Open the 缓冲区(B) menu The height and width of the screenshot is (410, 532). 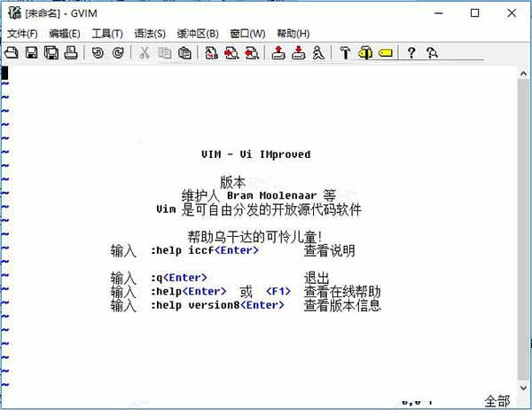coord(198,34)
